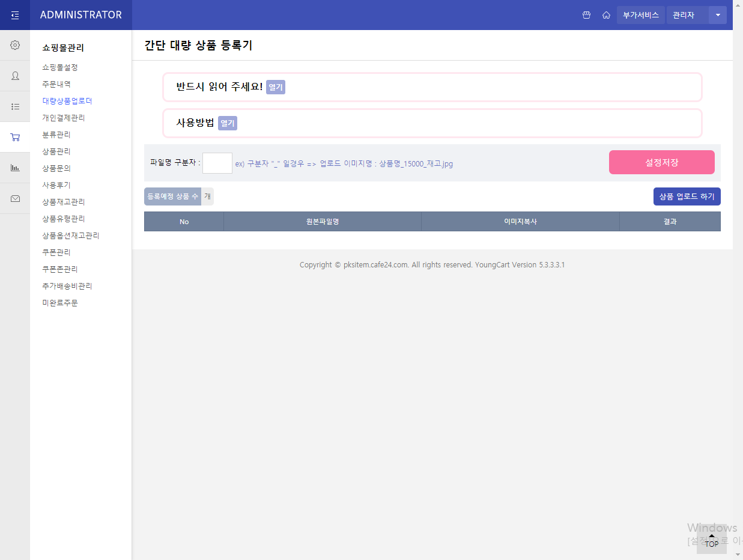Expand the 사용방법 section with 열기
Screen dimensions: 743x560
[x=227, y=123]
